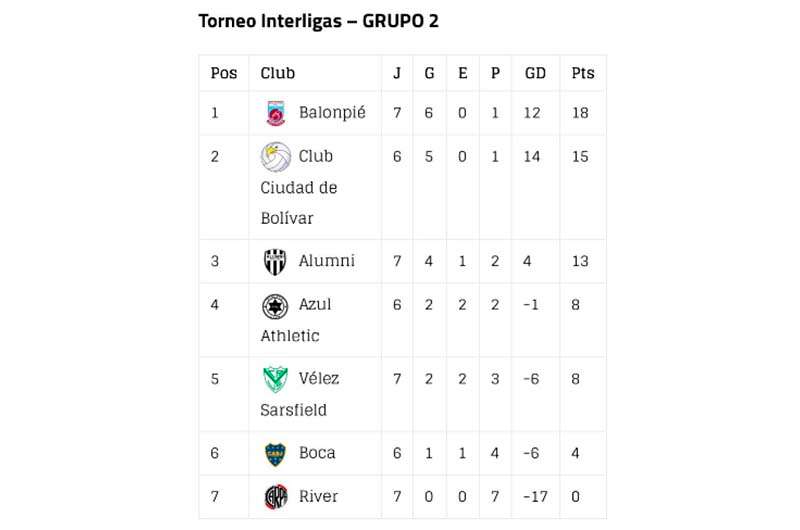Click Club Ciudad de Bolívar's 14 goal difference
This screenshot has width=800, height=530.
coord(533,157)
